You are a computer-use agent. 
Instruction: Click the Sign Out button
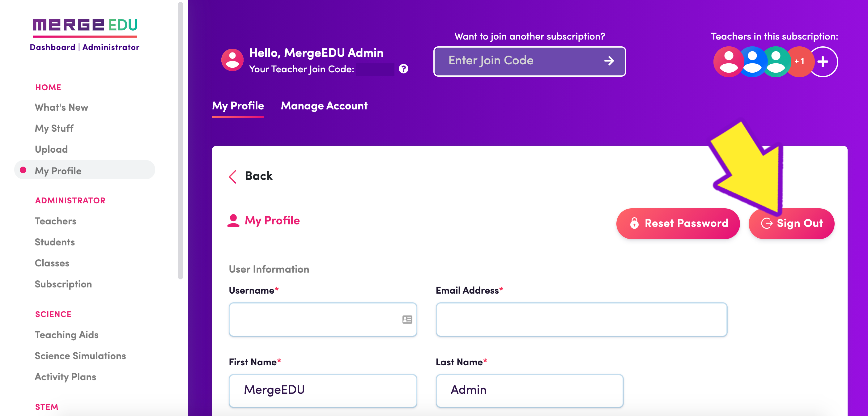[x=791, y=223]
